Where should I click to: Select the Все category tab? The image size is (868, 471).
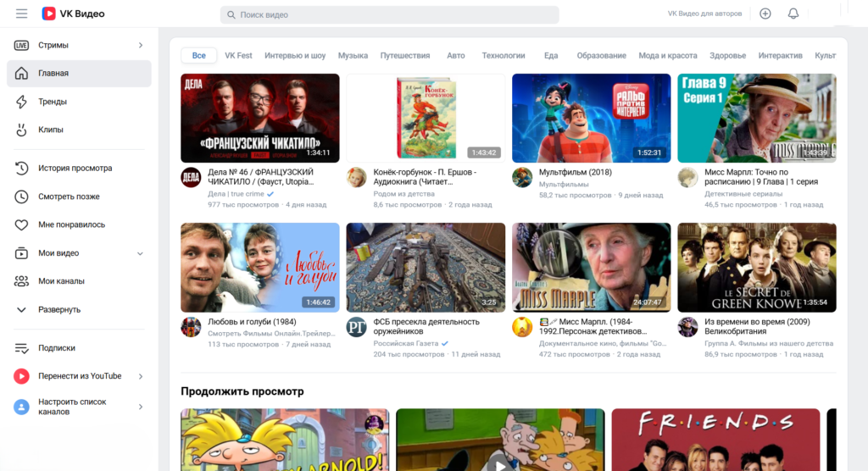198,55
